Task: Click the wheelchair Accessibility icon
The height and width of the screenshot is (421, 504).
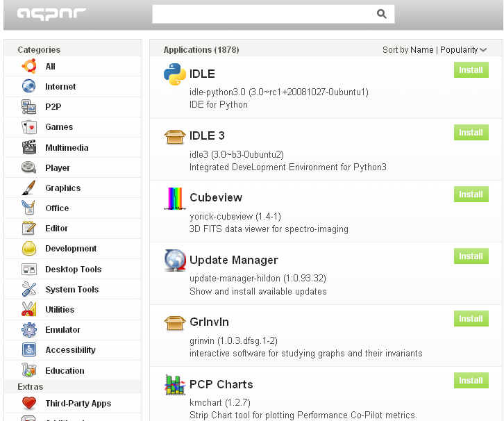Action: 29,349
